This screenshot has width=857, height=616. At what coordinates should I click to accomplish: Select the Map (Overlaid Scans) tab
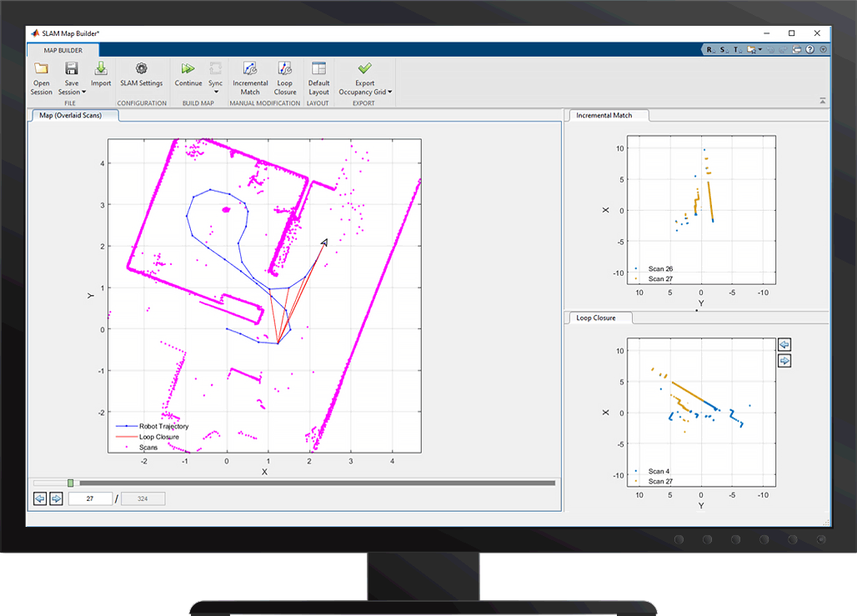coord(71,116)
